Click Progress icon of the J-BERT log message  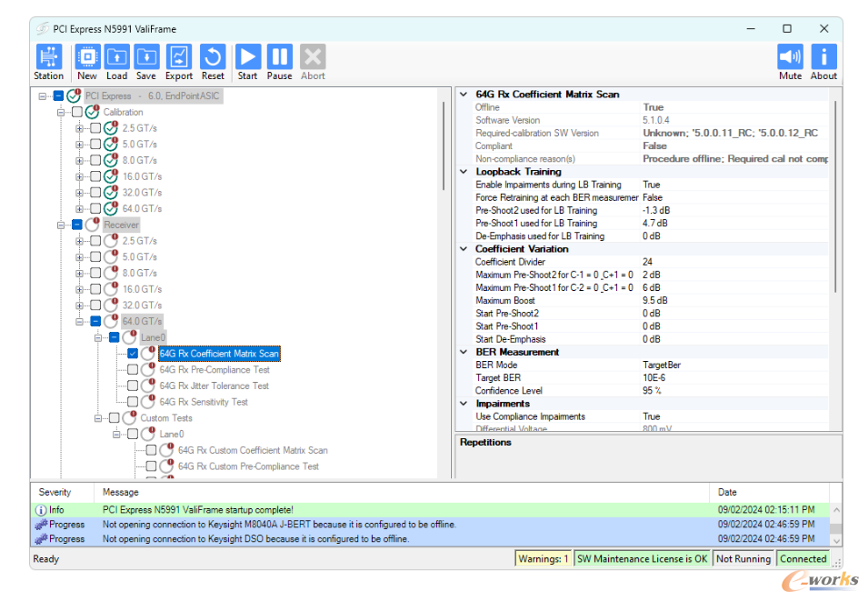point(41,524)
